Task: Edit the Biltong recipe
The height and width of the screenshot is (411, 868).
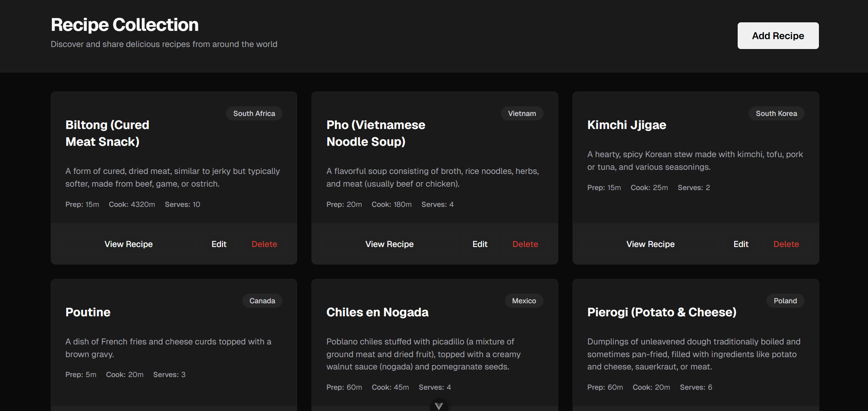Action: 219,244
